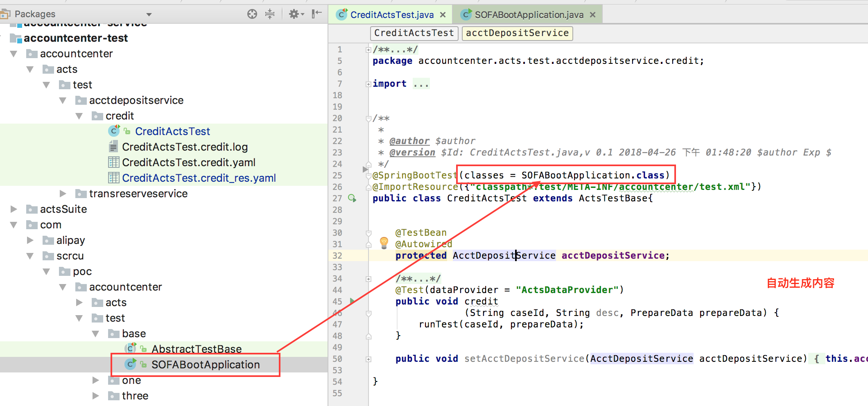Click the acctDepositService breadcrumb

pos(517,33)
